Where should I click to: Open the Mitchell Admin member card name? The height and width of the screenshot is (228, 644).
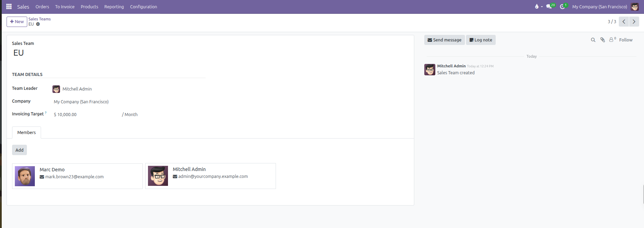[189, 169]
